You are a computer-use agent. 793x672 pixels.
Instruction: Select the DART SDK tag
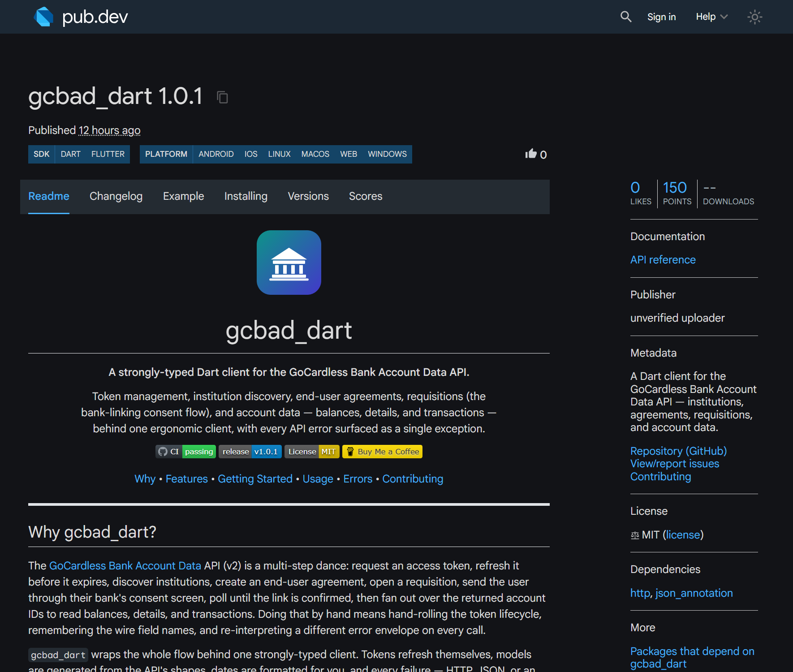(71, 154)
